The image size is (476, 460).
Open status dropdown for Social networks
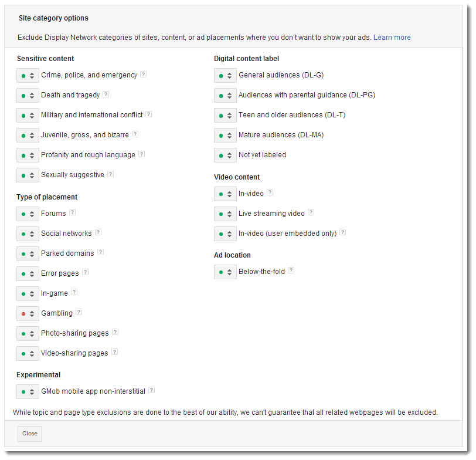28,234
